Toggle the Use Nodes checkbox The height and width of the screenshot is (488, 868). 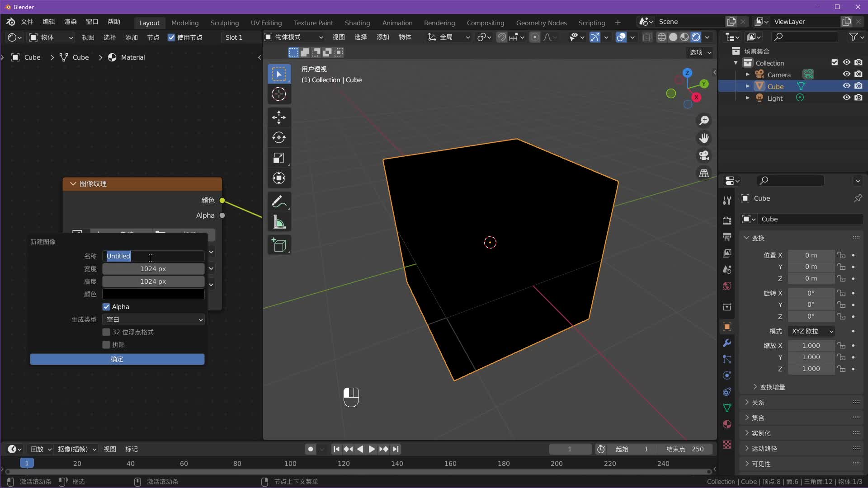(171, 38)
